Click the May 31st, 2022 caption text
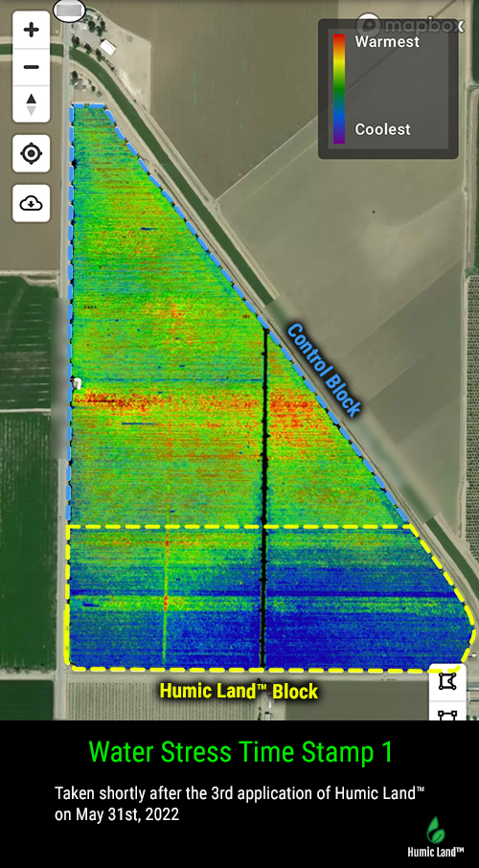This screenshot has height=868, width=479. [x=117, y=814]
